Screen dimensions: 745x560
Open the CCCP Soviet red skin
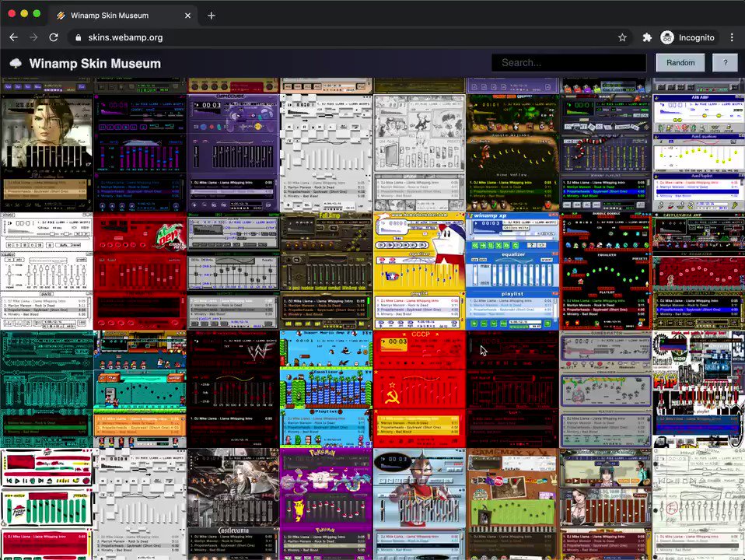(419, 389)
